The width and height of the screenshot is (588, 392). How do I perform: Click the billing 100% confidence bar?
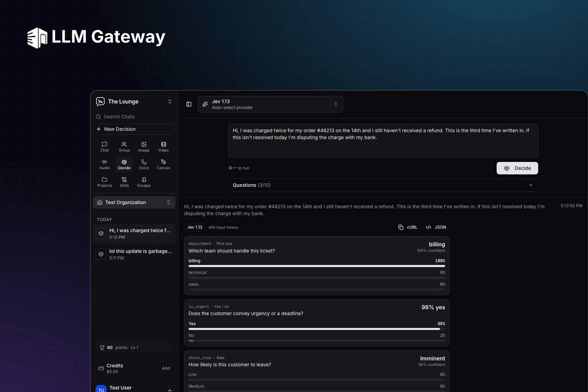[317, 266]
